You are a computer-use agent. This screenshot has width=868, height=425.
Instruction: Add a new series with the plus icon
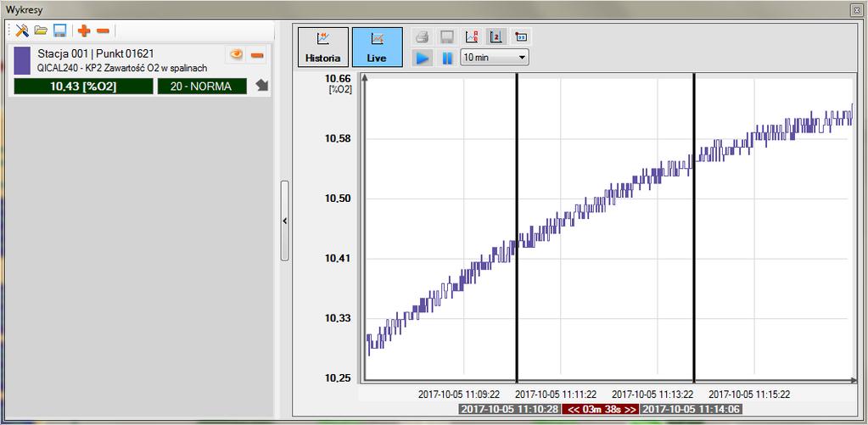(84, 31)
